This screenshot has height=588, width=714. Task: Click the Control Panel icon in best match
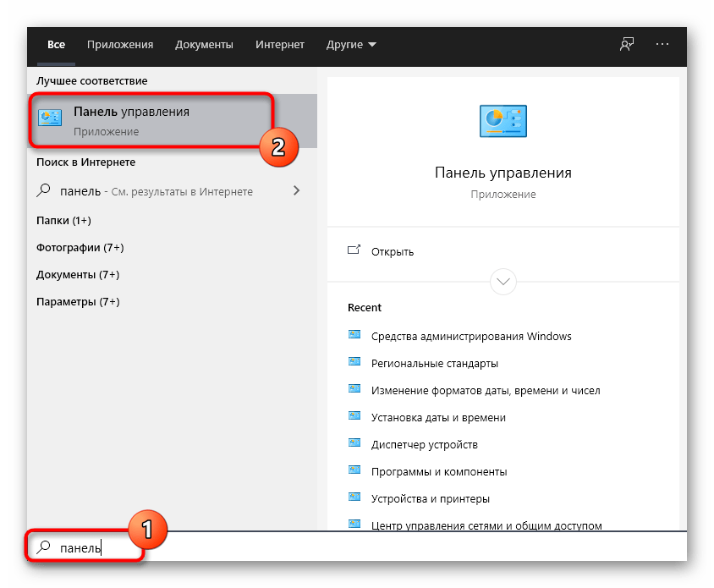pyautogui.click(x=52, y=118)
